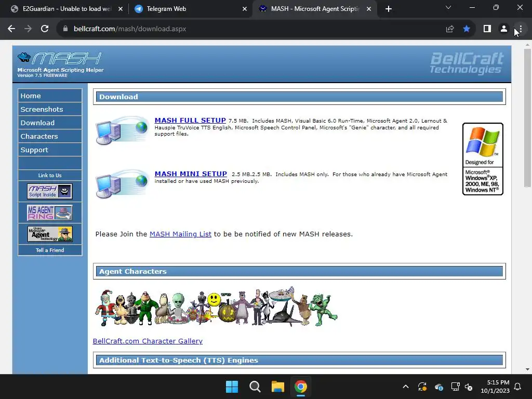Close the Telegram Web tab
Viewport: 532px width, 399px height.
coord(245,9)
